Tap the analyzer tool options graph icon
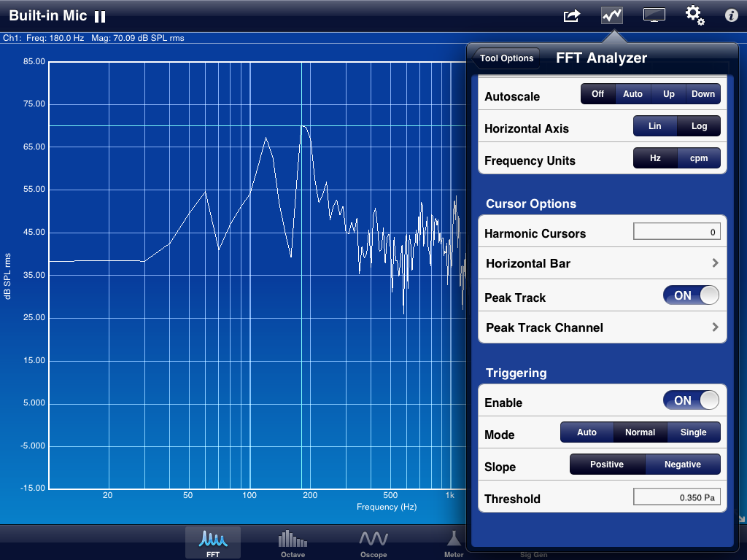The image size is (747, 560). click(612, 15)
